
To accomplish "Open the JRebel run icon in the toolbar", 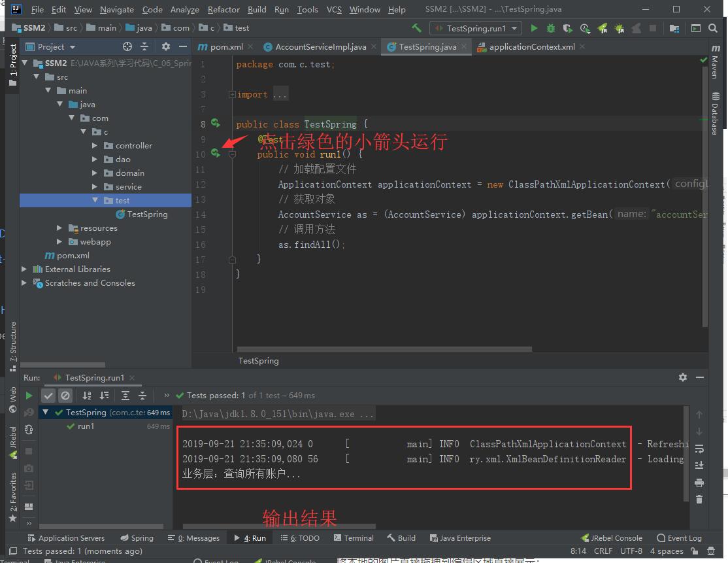I will tap(601, 29).
